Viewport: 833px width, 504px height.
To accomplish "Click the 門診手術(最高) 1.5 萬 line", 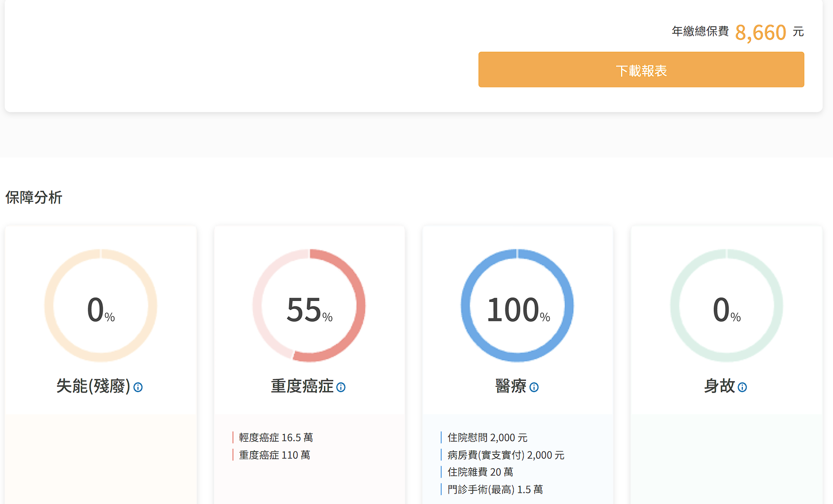I will click(495, 489).
